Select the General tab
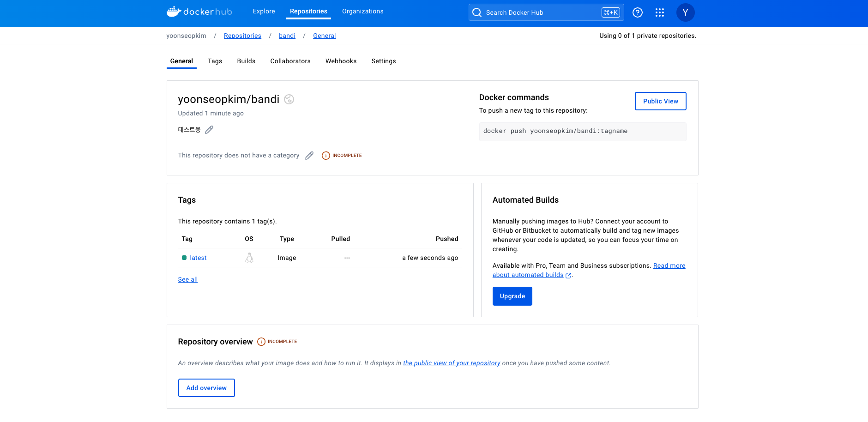Viewport: 868px width, 422px height. tap(181, 61)
